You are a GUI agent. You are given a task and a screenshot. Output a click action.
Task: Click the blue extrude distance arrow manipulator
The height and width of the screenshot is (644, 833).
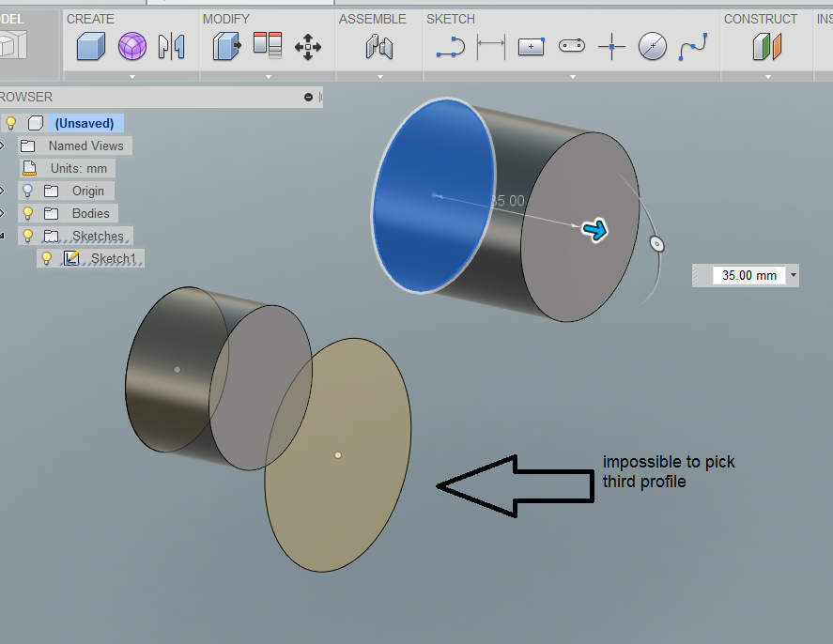point(594,230)
